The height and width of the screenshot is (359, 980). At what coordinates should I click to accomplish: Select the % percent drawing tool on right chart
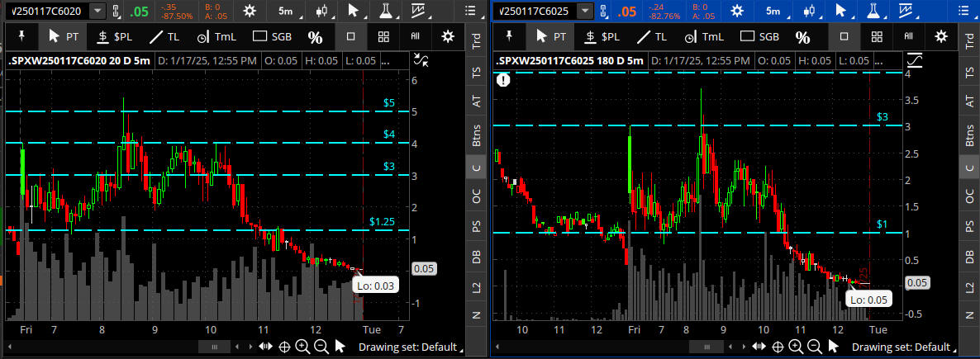pos(802,36)
